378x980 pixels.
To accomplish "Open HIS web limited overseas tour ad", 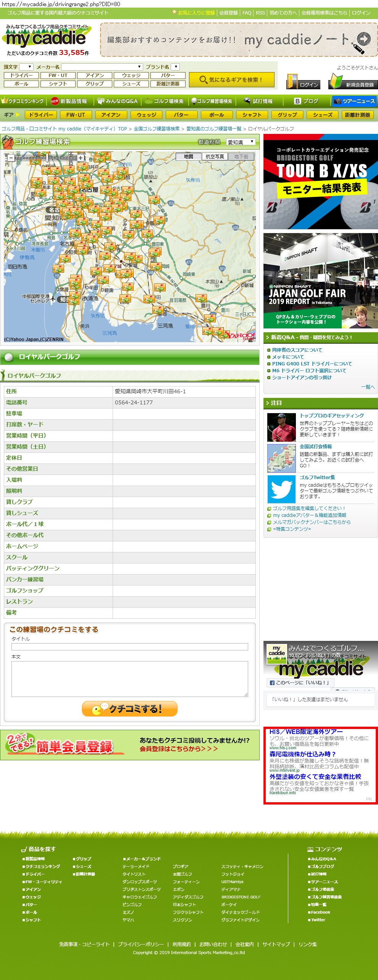I will (x=306, y=732).
